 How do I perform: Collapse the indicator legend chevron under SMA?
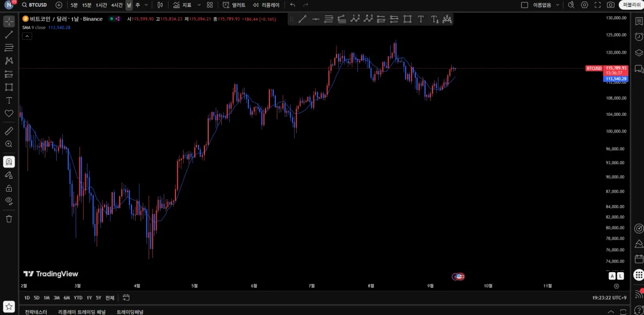point(27,36)
